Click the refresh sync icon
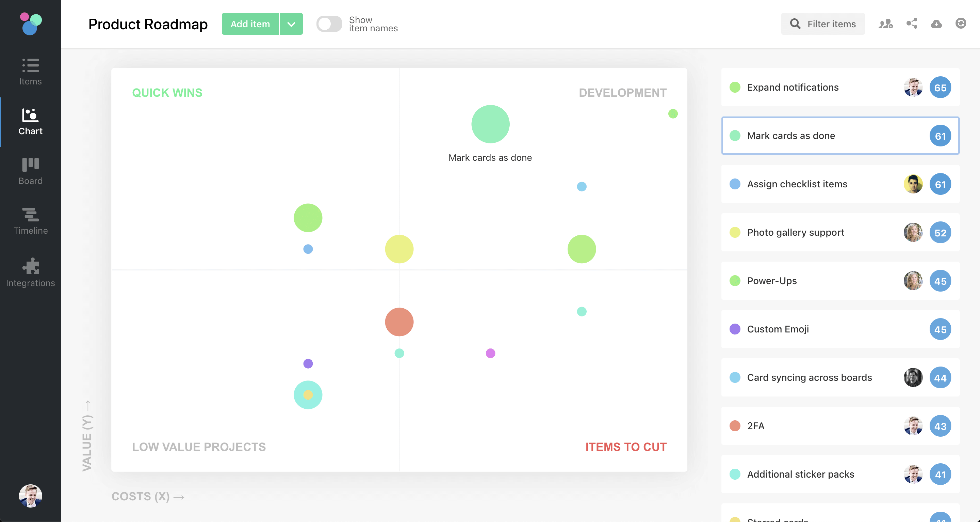This screenshot has height=522, width=980. (x=961, y=24)
